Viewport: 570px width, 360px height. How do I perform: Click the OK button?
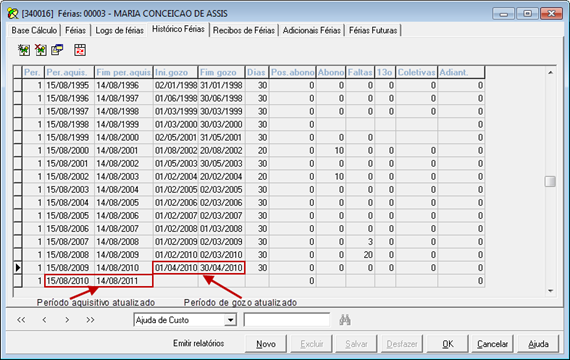(x=447, y=344)
